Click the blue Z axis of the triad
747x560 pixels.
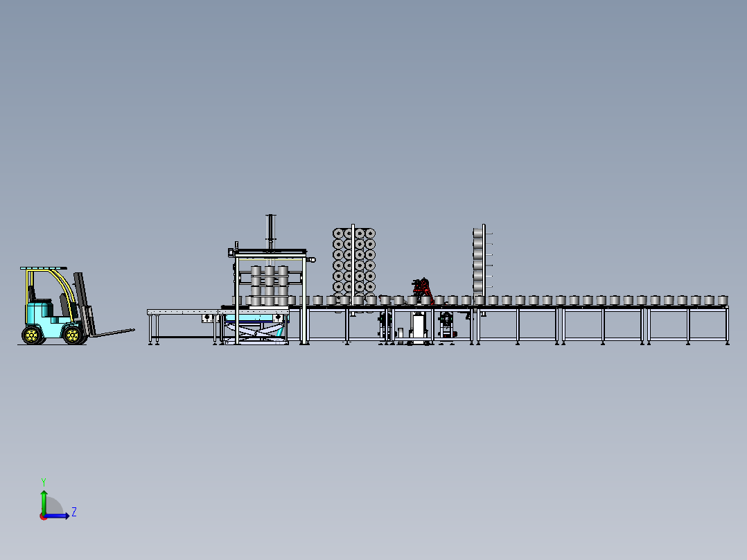coord(57,515)
